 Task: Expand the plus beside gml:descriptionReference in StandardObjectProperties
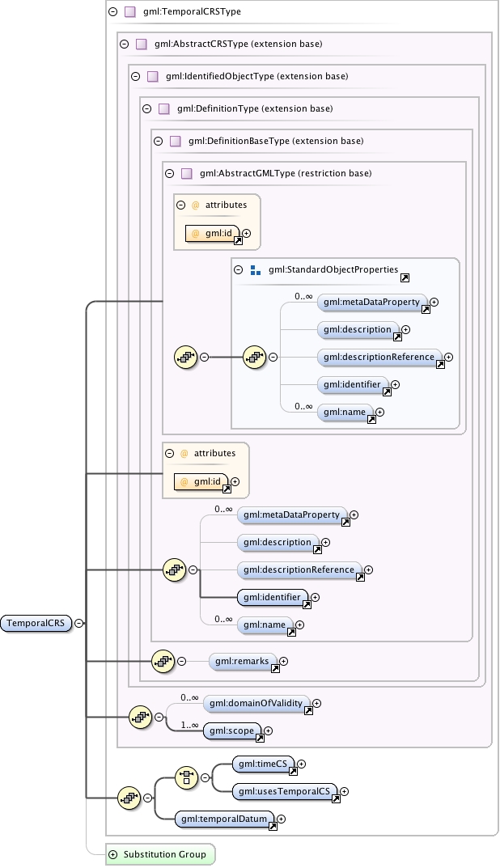448,357
